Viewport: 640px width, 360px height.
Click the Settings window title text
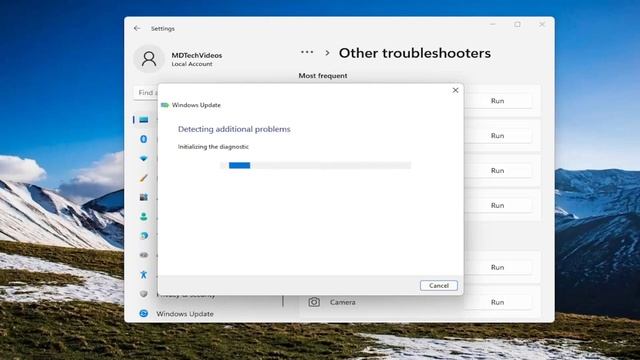162,29
